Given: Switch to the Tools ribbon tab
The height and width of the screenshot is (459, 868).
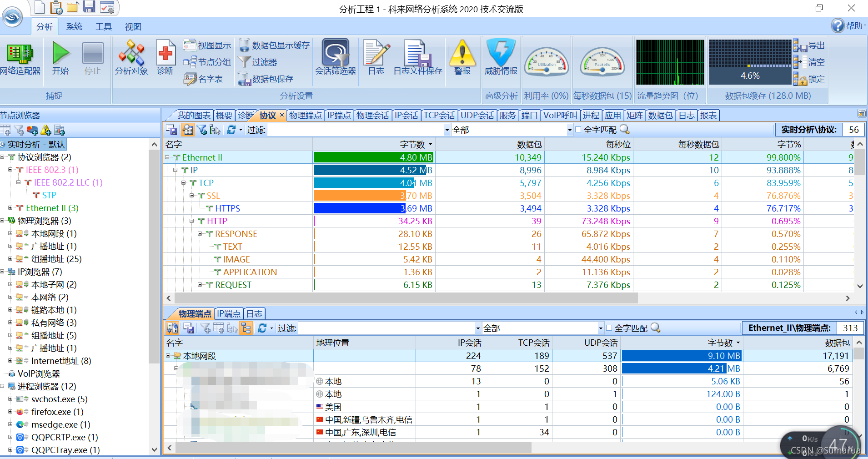Looking at the screenshot, I should 104,27.
